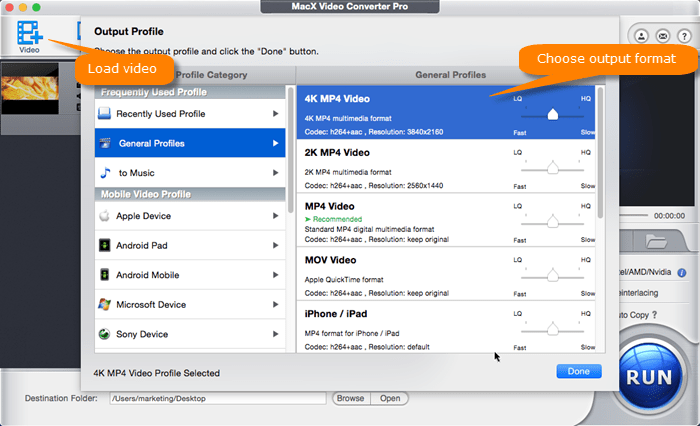Click the Apple Device logo icon
Image resolution: width=700 pixels, height=426 pixels.
[x=104, y=216]
